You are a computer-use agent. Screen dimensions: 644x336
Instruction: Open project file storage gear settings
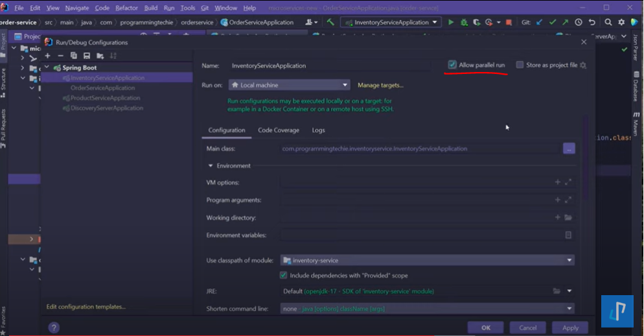click(x=583, y=66)
